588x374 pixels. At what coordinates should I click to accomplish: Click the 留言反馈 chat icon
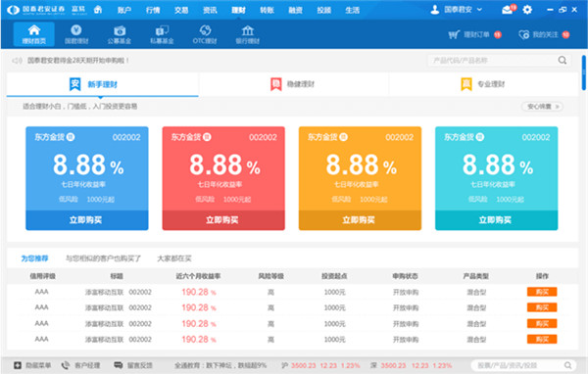pyautogui.click(x=119, y=365)
